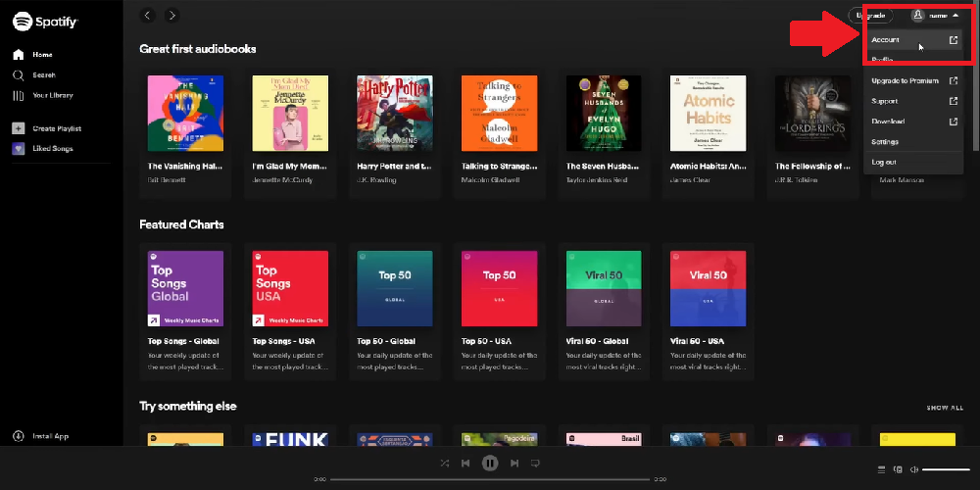Image resolution: width=980 pixels, height=490 pixels.
Task: Open the play queue icon
Action: [882, 469]
